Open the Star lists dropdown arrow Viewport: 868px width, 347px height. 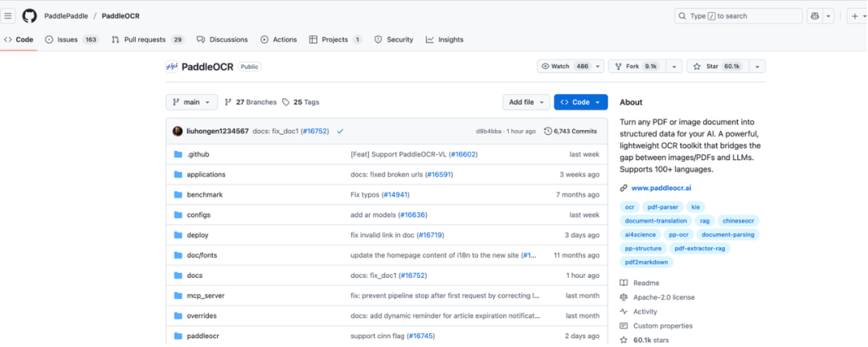point(757,67)
